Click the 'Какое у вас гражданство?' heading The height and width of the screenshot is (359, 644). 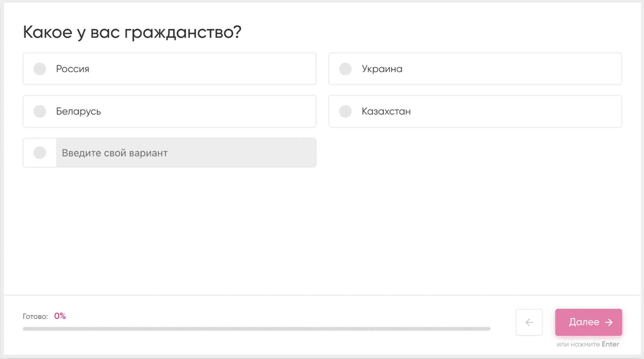pos(132,32)
